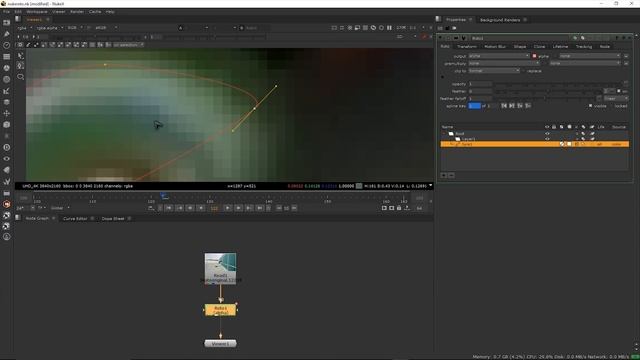Viewport: 640px width, 360px height.
Task: Adjust the feather falloff slider
Action: 544,98
